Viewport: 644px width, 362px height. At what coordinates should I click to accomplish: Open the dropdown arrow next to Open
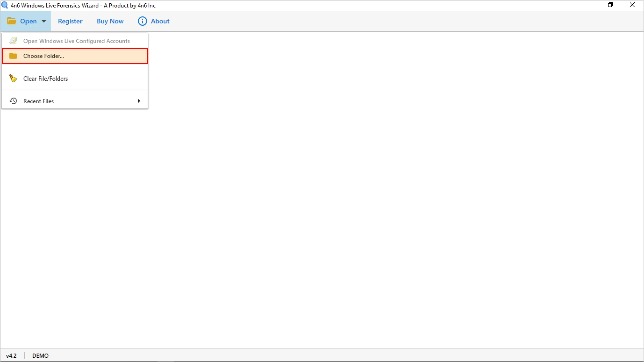pos(44,21)
